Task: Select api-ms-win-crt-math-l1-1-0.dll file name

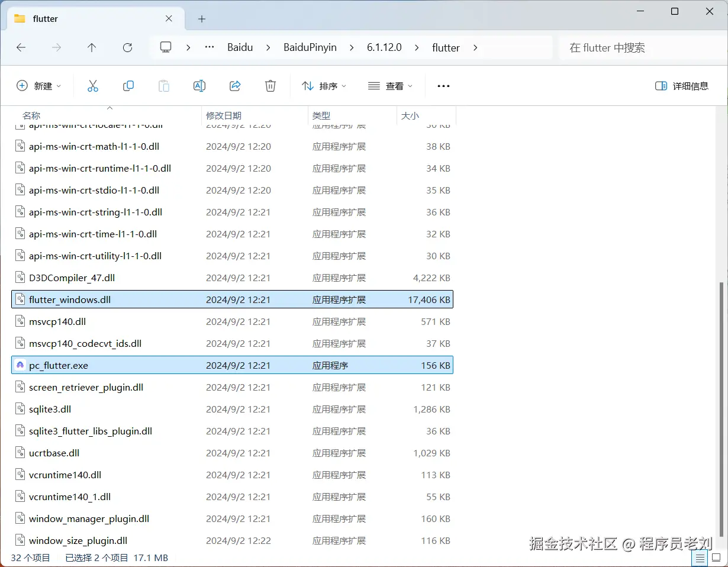Action: pos(94,146)
